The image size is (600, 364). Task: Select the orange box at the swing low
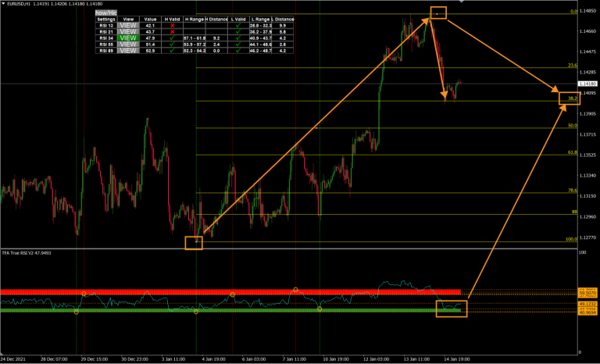(x=194, y=243)
